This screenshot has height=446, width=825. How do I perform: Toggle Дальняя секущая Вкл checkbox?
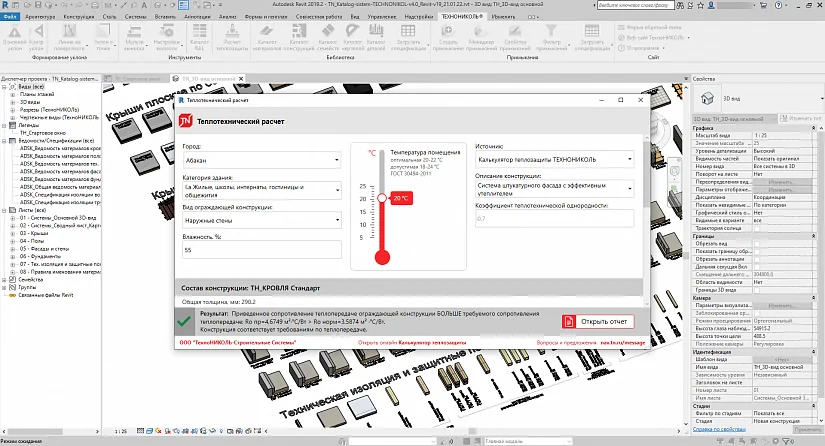point(757,267)
